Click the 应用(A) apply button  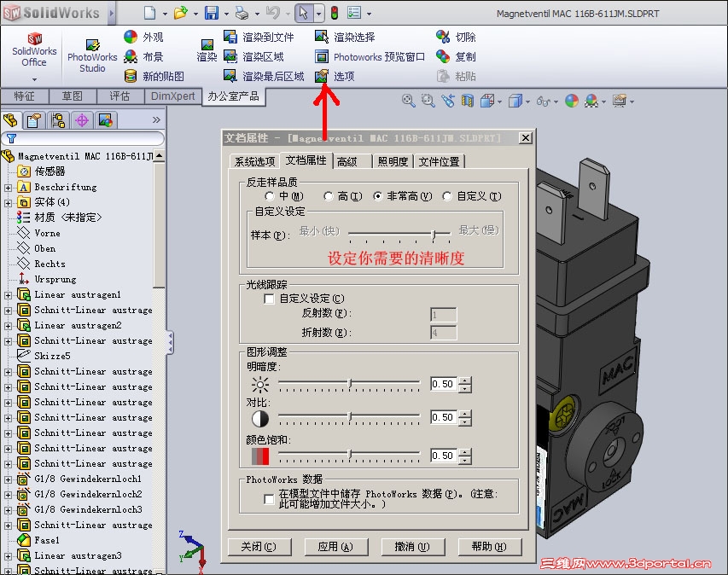point(335,547)
